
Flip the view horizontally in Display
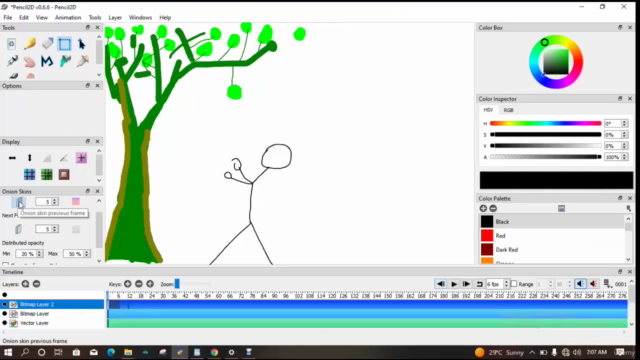12,158
